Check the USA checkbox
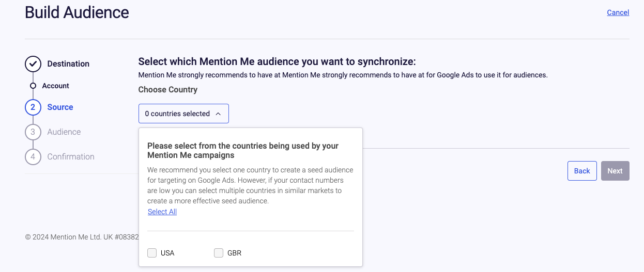Image resolution: width=644 pixels, height=272 pixels. point(152,253)
